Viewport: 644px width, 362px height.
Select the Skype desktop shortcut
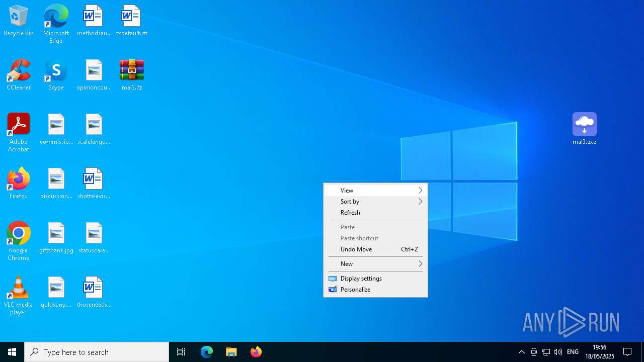56,75
